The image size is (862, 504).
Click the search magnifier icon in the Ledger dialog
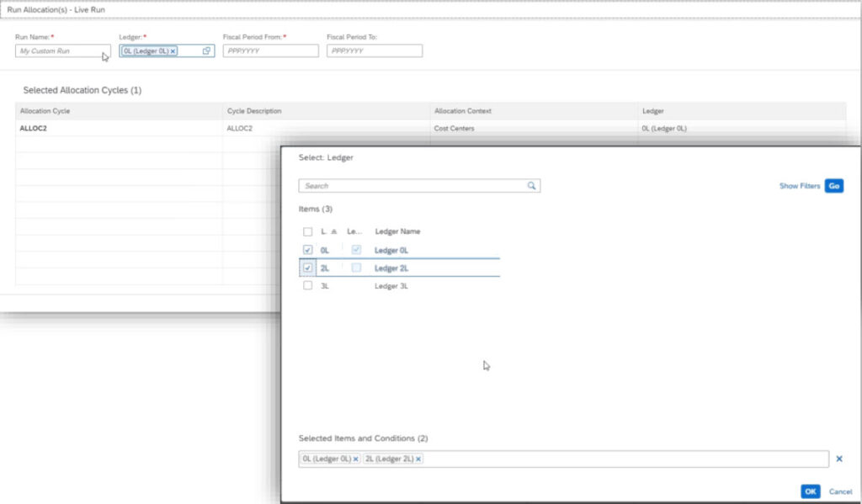[531, 186]
